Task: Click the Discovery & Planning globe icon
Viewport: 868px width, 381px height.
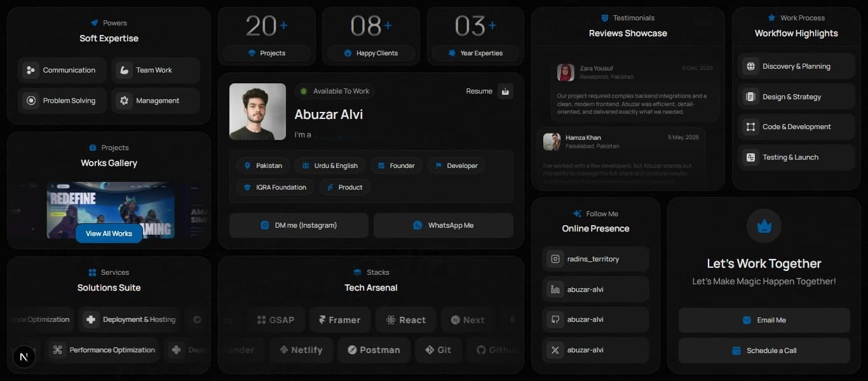Action: tap(750, 66)
